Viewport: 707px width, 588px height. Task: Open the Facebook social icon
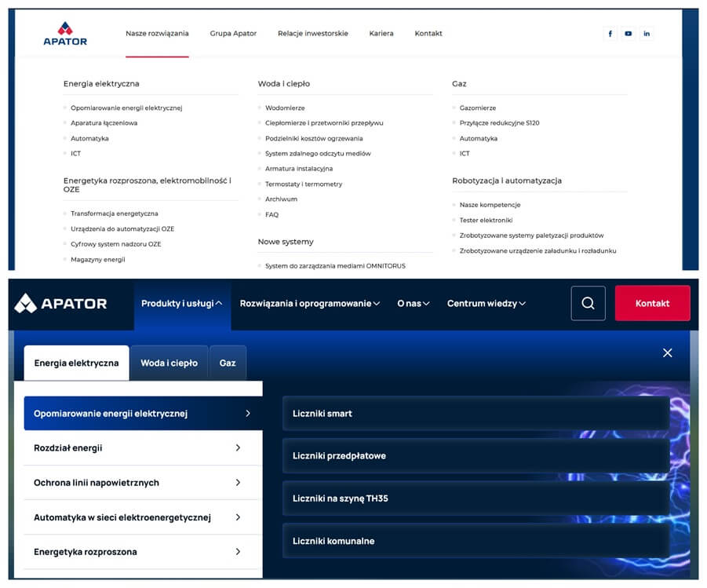pos(610,34)
